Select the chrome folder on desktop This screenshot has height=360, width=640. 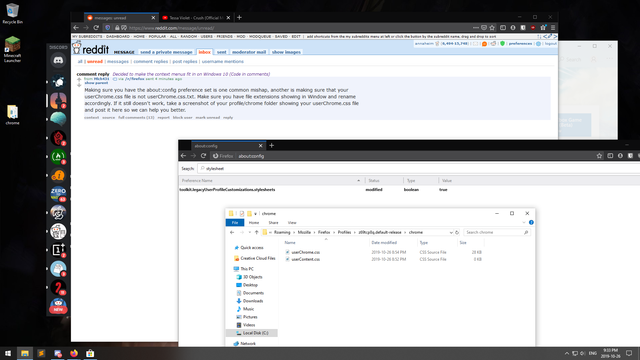(12, 114)
